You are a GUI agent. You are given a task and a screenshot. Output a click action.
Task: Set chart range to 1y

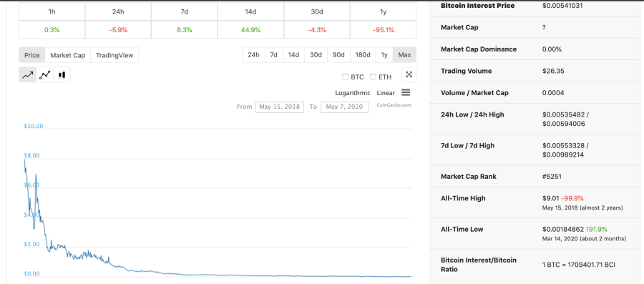click(384, 55)
